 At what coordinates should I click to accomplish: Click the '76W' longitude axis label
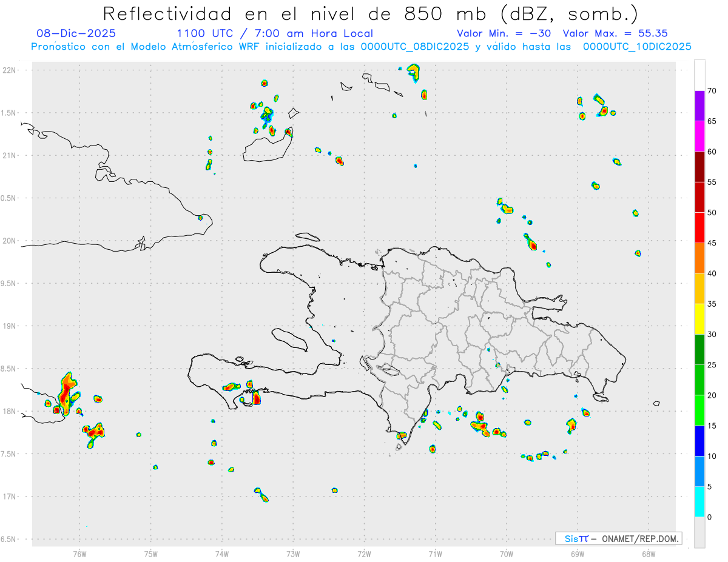(x=79, y=554)
